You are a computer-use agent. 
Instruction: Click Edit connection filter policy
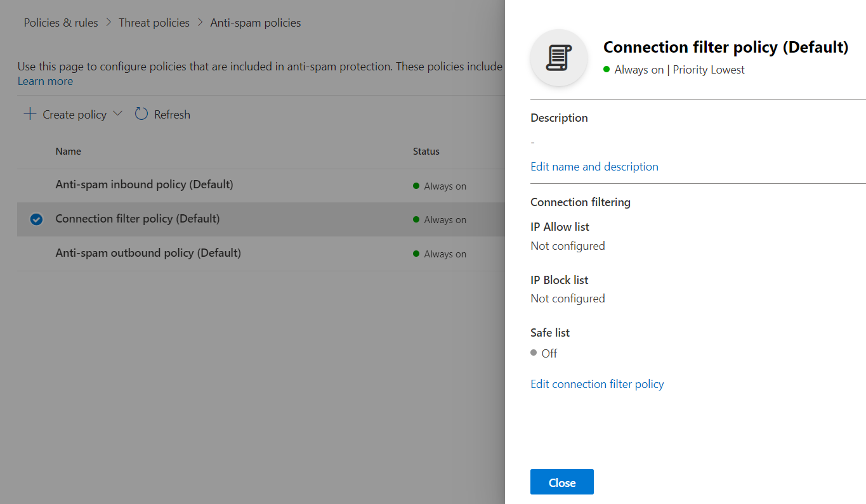point(596,384)
